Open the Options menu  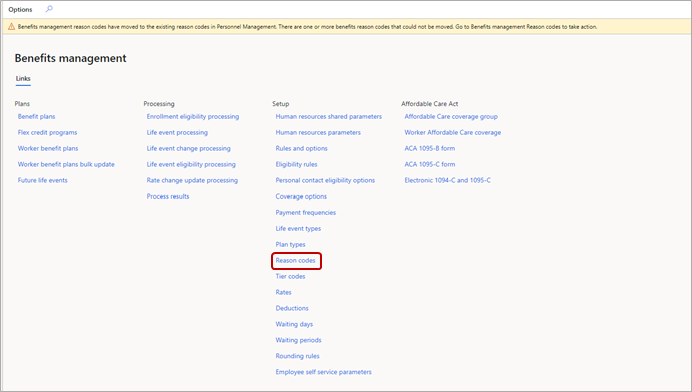click(20, 9)
